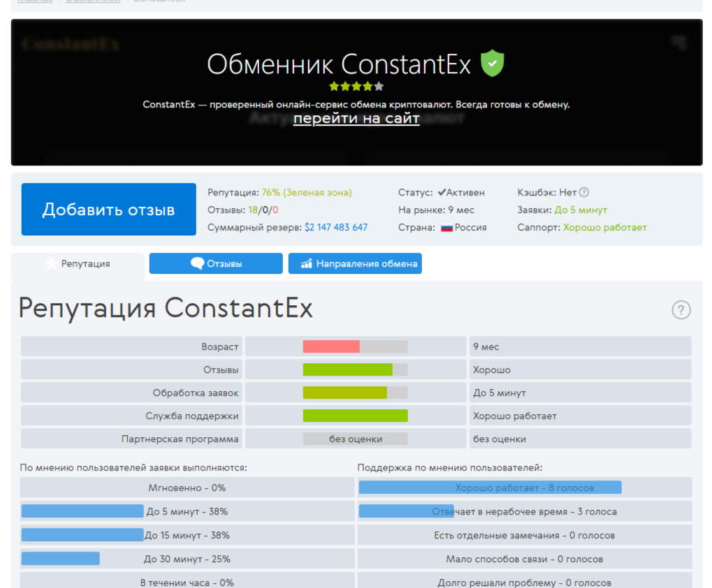This screenshot has width=712, height=588.
Task: Click the Партнерская программа row label
Action: [x=180, y=439]
